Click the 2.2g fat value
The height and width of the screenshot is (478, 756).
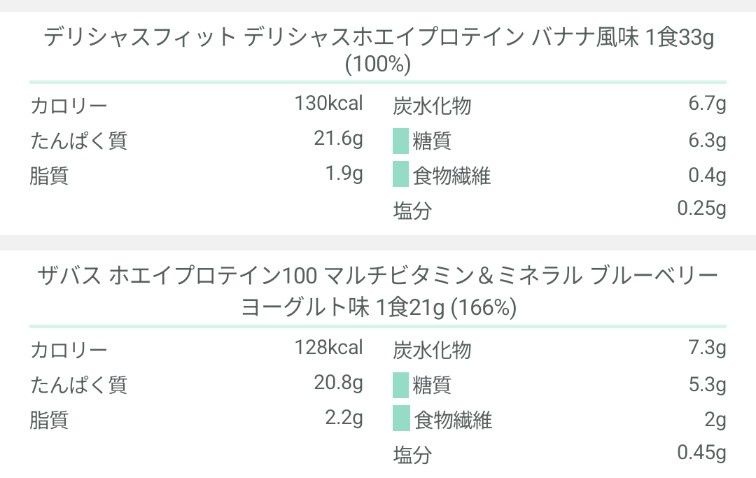[x=343, y=419]
